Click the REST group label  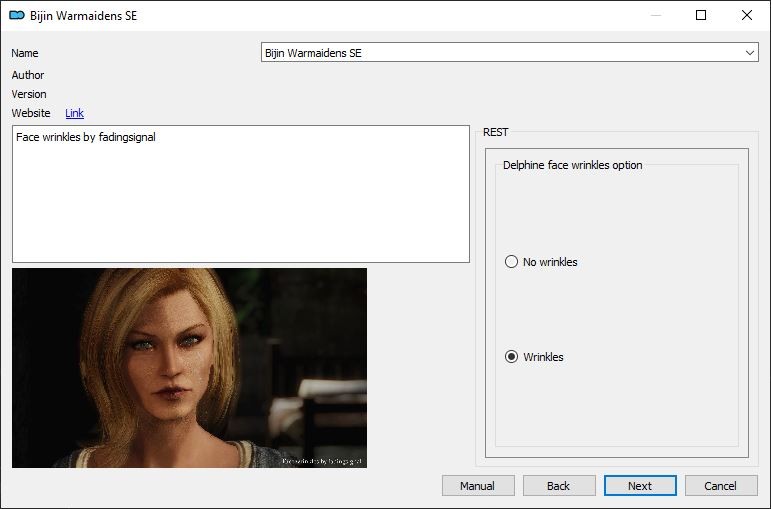(x=496, y=132)
